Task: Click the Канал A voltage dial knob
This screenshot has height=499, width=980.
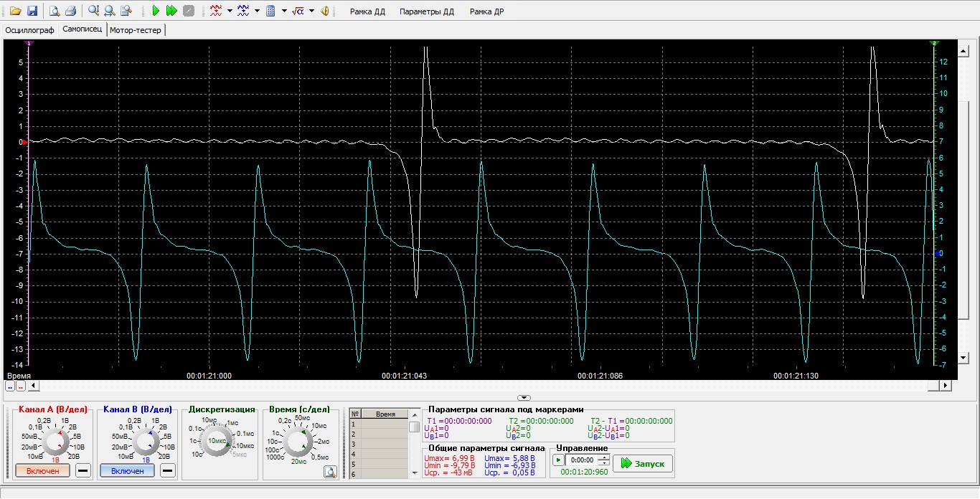Action: 55,443
